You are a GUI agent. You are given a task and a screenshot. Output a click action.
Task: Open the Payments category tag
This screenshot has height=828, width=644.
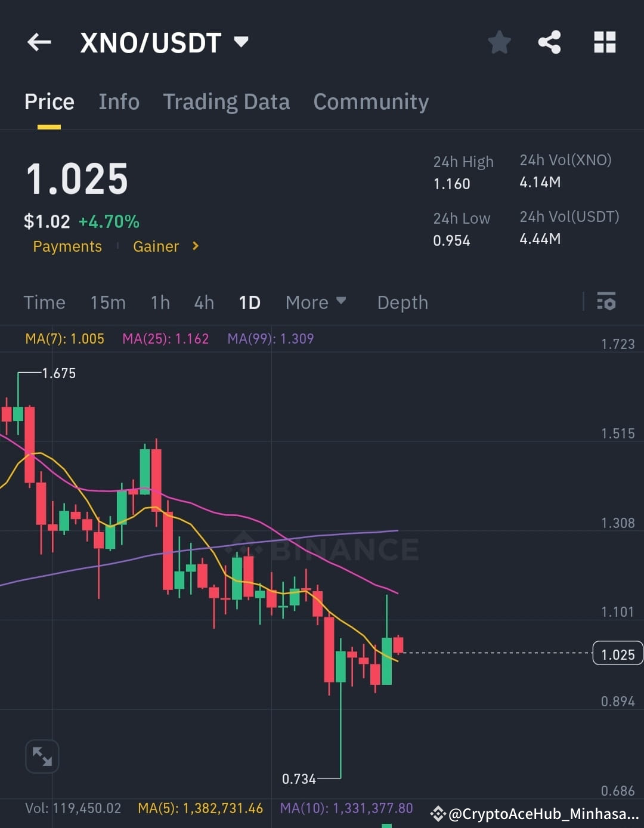pos(67,246)
